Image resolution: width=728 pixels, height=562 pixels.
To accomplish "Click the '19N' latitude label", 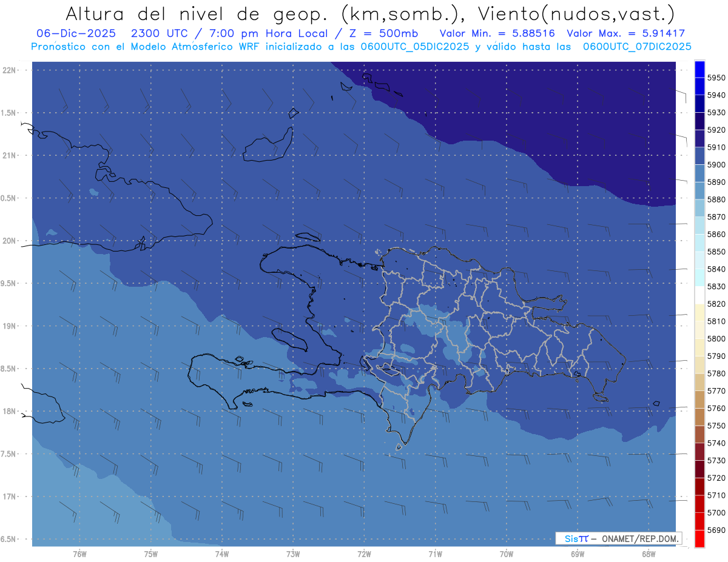I will click(8, 326).
